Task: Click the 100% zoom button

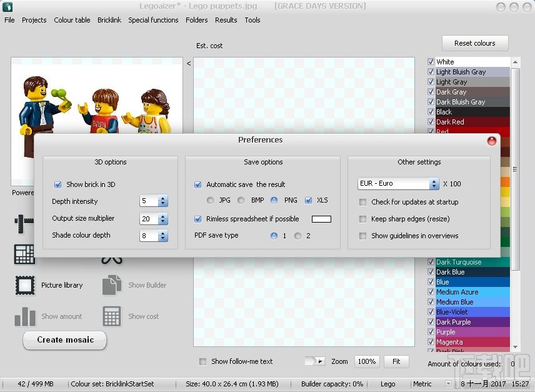Action: tap(367, 361)
